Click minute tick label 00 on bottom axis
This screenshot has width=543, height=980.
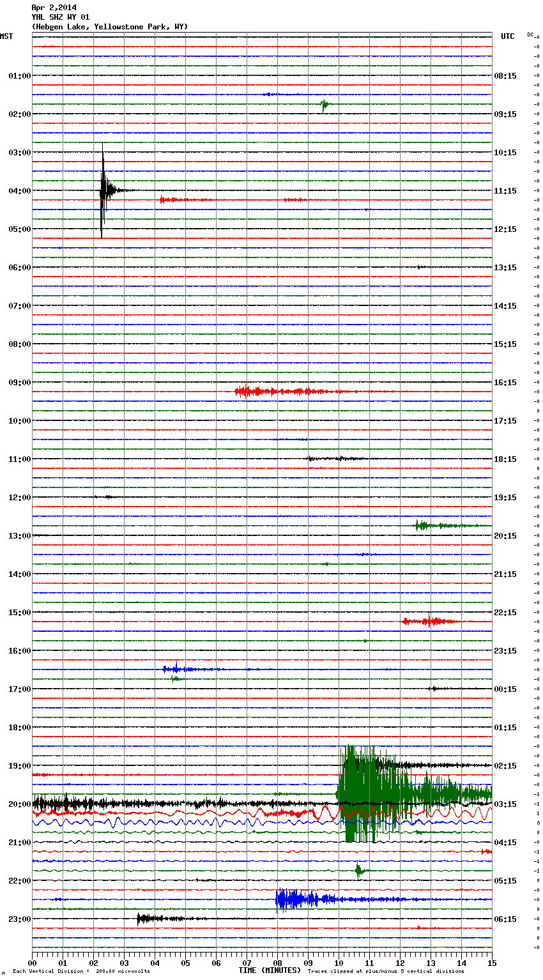pyautogui.click(x=33, y=963)
